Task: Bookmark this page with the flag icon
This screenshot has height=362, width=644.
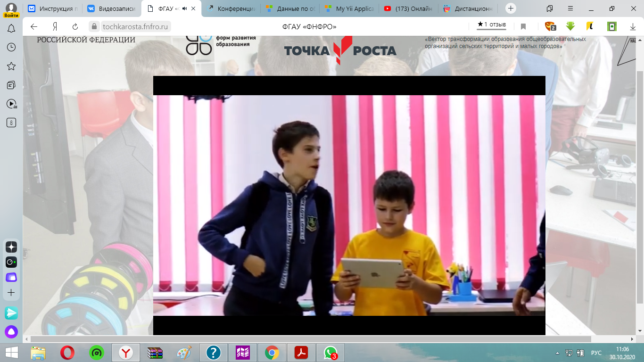Action: [x=523, y=26]
